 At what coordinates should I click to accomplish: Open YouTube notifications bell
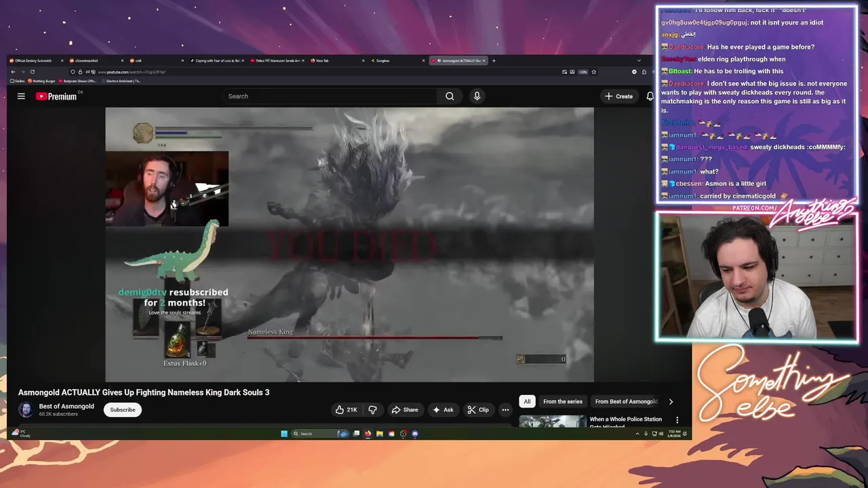650,96
